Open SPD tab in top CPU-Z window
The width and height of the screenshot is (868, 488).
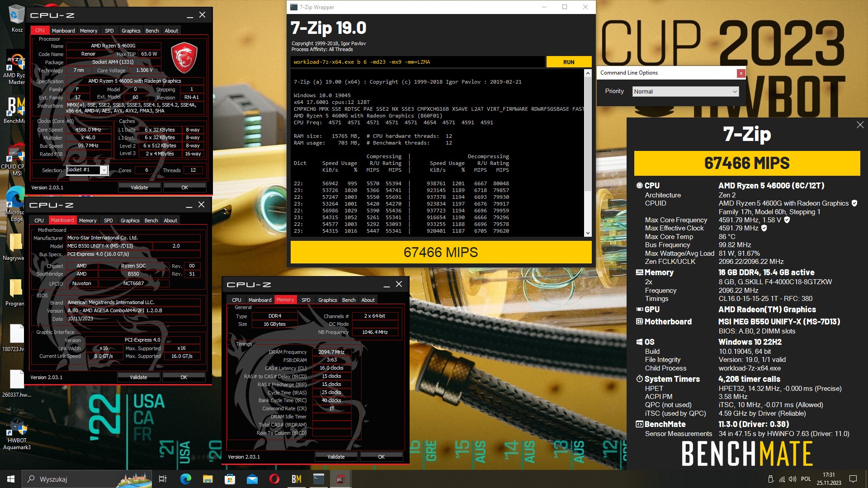(x=109, y=31)
